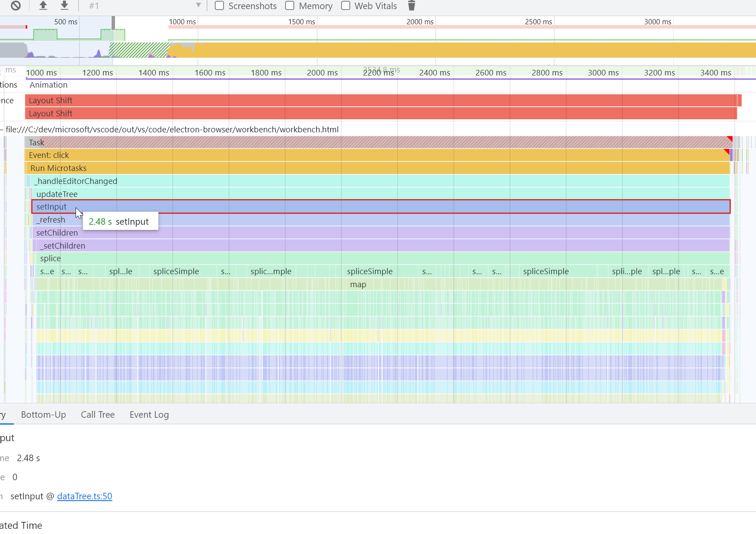Select the Run Microtasks flame bar
Viewport: 756px width, 534px height.
(x=378, y=168)
